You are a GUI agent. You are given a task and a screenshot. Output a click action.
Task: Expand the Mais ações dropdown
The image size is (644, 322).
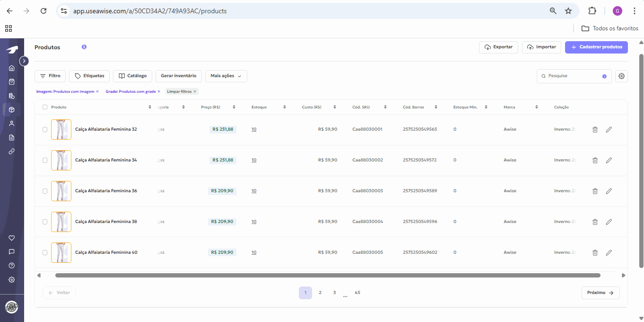tap(226, 76)
